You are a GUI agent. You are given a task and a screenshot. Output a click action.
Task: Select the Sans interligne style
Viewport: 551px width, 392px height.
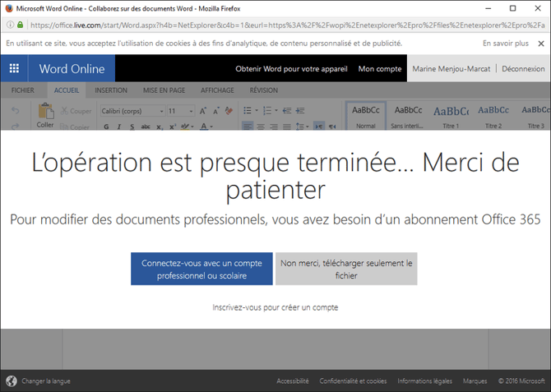click(x=408, y=116)
